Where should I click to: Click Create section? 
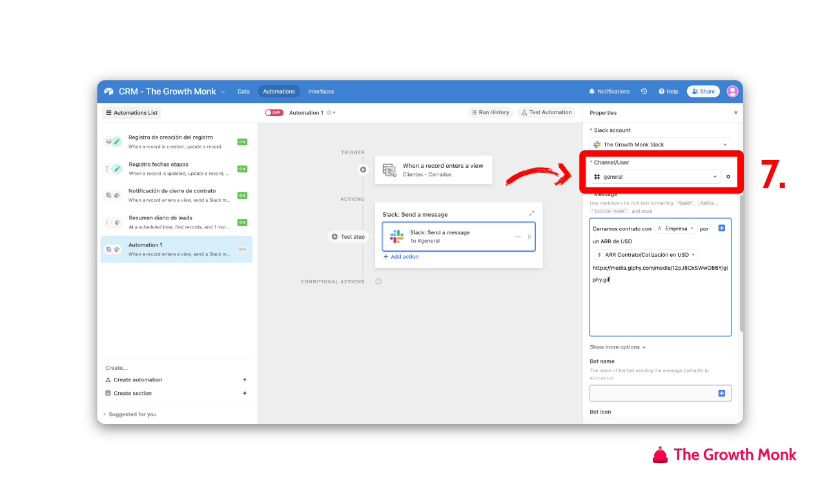point(132,393)
